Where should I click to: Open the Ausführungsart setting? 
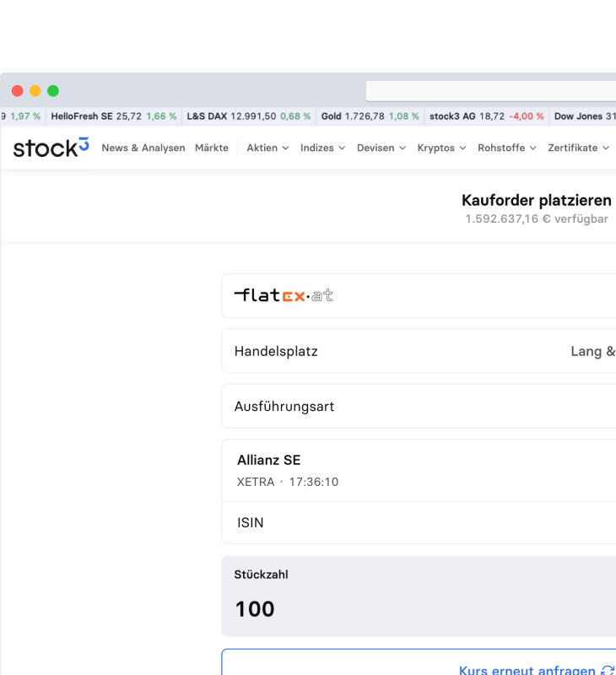click(x=419, y=407)
